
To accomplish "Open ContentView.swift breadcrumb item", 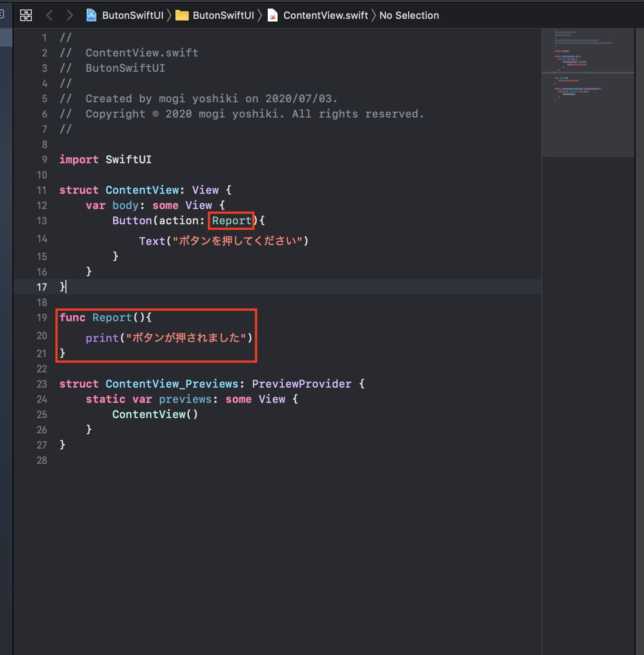I will click(326, 15).
